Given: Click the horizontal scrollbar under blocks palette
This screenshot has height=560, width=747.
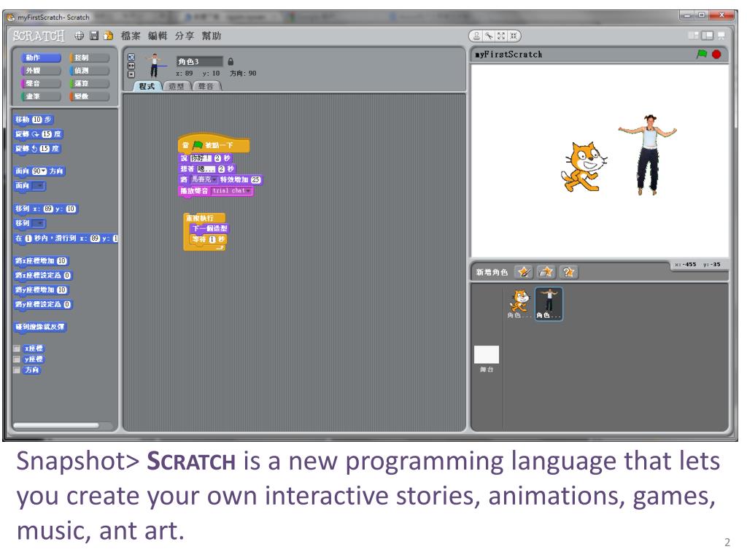Looking at the screenshot, I should 56,425.
